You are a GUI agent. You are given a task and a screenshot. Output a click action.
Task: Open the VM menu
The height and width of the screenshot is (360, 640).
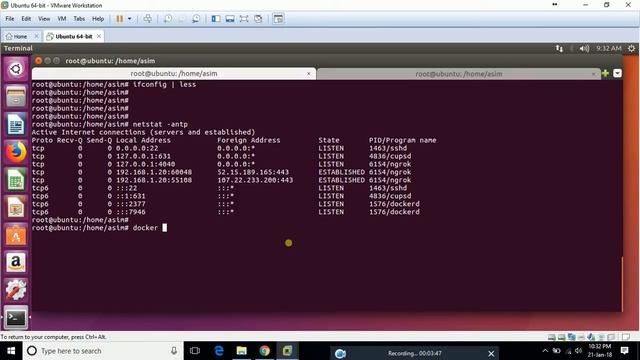pos(62,19)
